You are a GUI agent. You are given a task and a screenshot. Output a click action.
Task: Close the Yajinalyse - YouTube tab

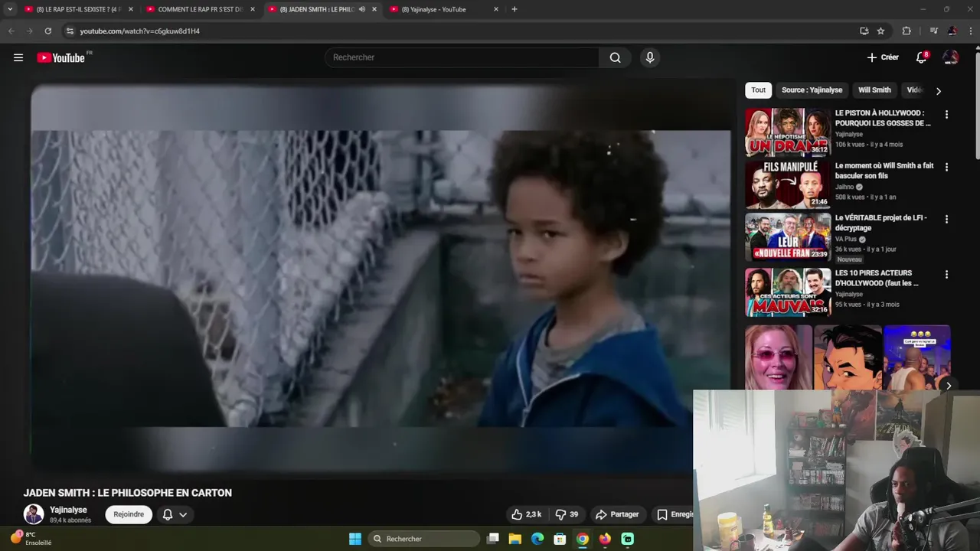coord(495,9)
